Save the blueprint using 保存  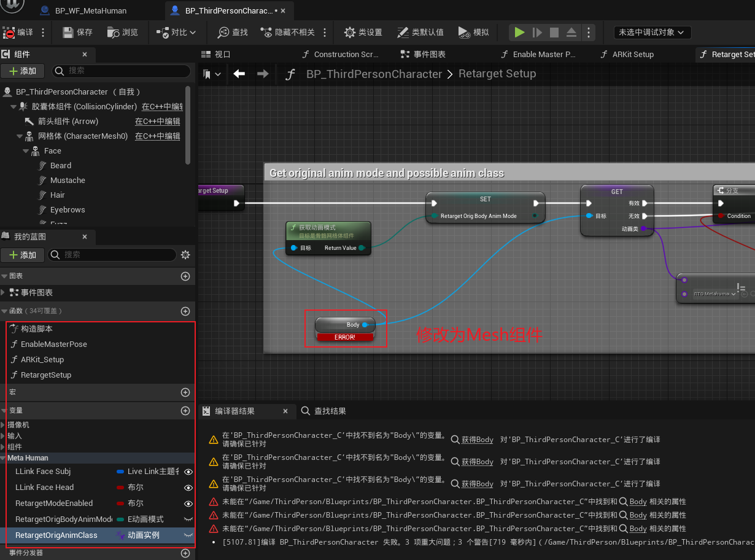coord(78,33)
